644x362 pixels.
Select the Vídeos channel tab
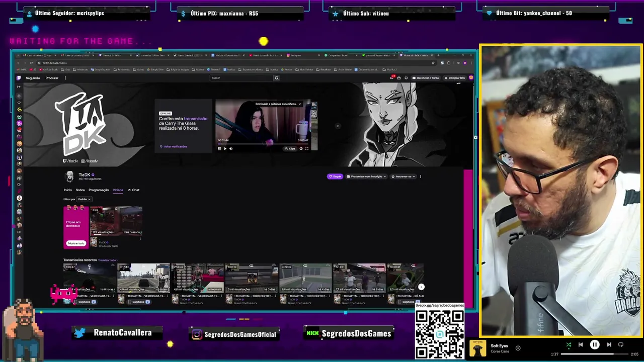[x=118, y=190]
